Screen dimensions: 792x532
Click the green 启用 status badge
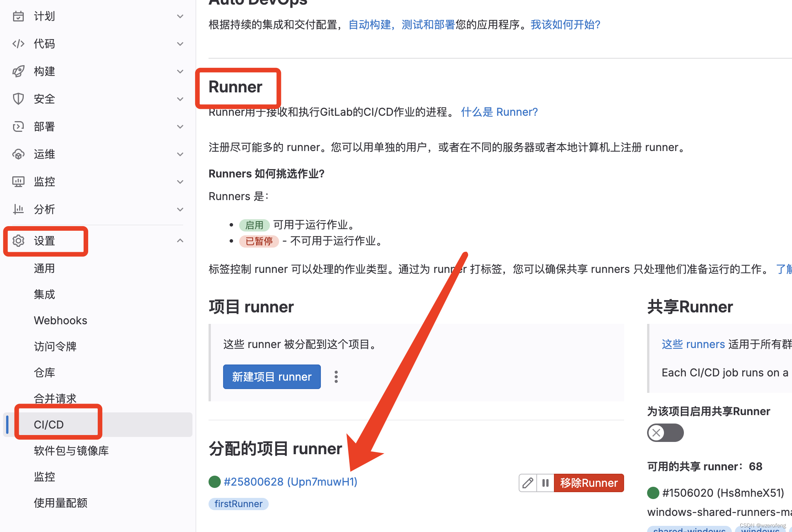[255, 225]
